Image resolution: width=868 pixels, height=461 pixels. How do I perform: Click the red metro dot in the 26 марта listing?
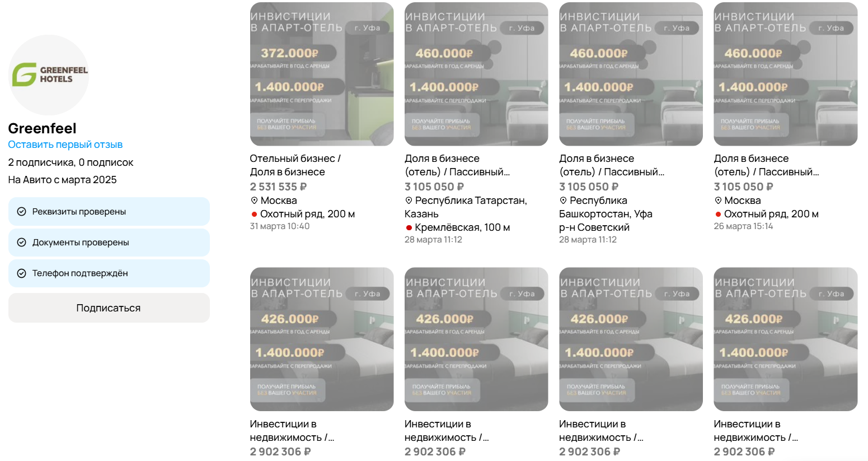[718, 214]
